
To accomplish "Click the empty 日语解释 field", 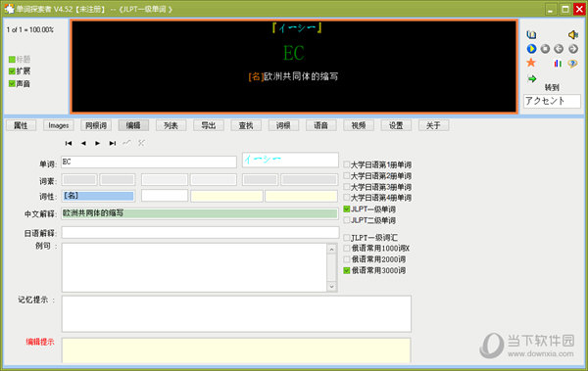I will coord(200,232).
